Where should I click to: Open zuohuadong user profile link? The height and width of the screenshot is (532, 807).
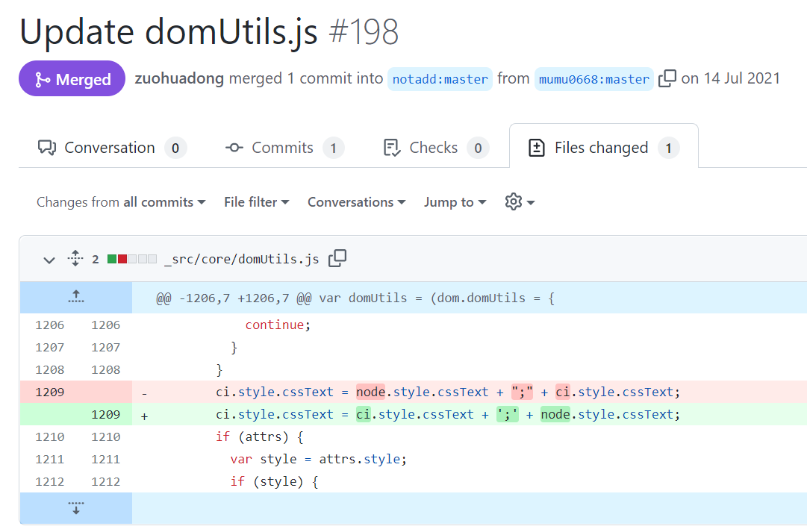[179, 78]
